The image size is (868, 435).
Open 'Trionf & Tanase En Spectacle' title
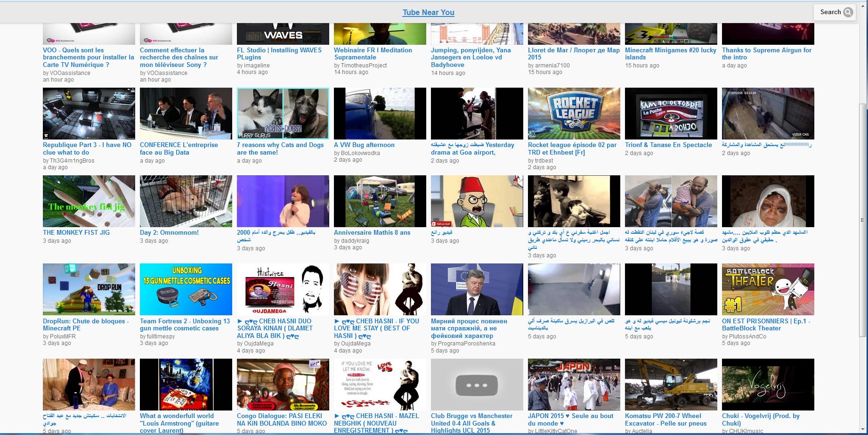coord(668,145)
